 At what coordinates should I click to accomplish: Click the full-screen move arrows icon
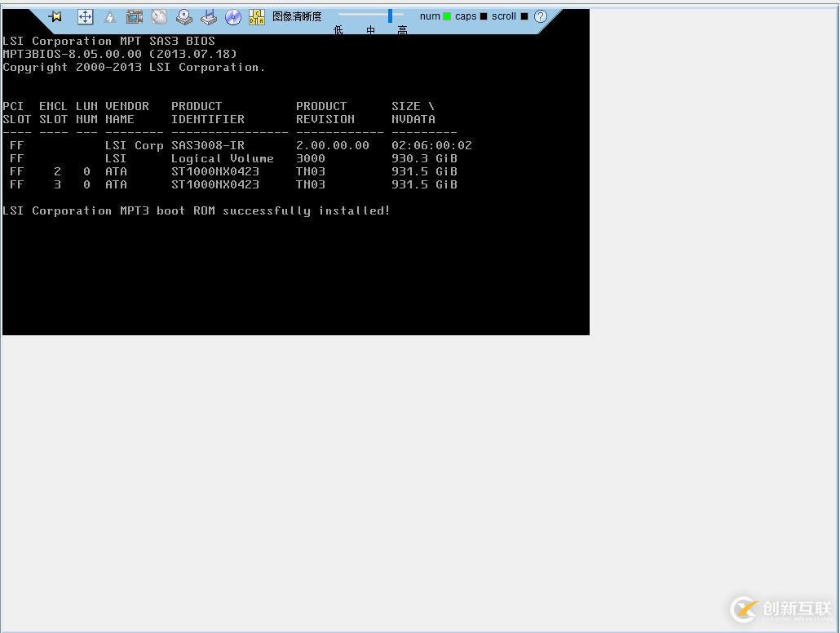(x=85, y=16)
